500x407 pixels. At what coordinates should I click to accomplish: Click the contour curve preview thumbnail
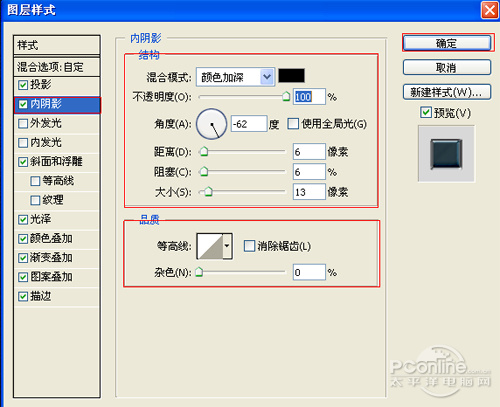[x=210, y=246]
